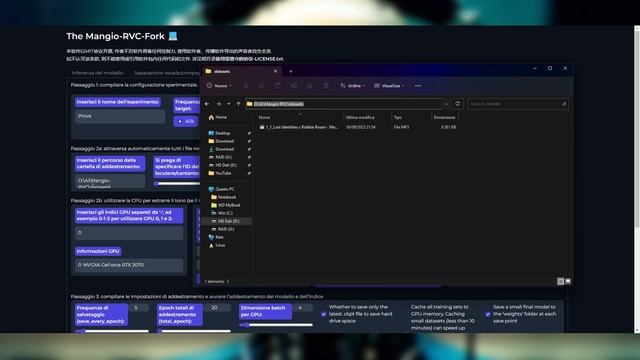Viewport: 640px width, 360px height.
Task: Open pinned HD Dati (D:) in quick access
Action: [x=222, y=165]
